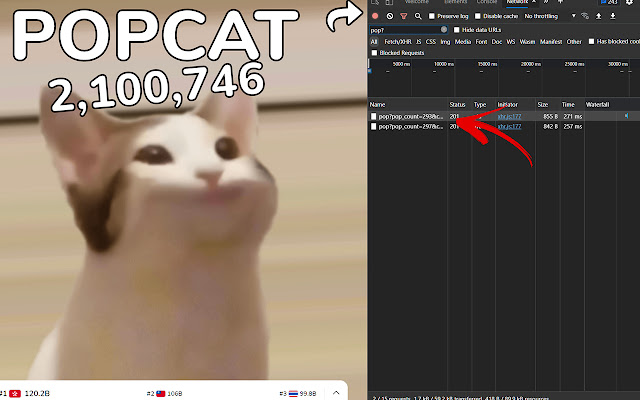
Task: Export HAR file with download arrow
Action: tap(613, 16)
